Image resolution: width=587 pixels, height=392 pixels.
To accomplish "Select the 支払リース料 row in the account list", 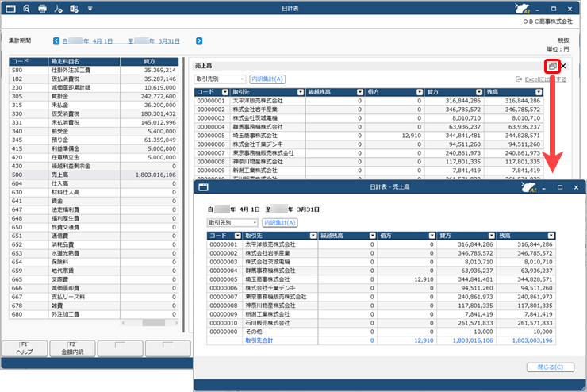I will (x=94, y=297).
